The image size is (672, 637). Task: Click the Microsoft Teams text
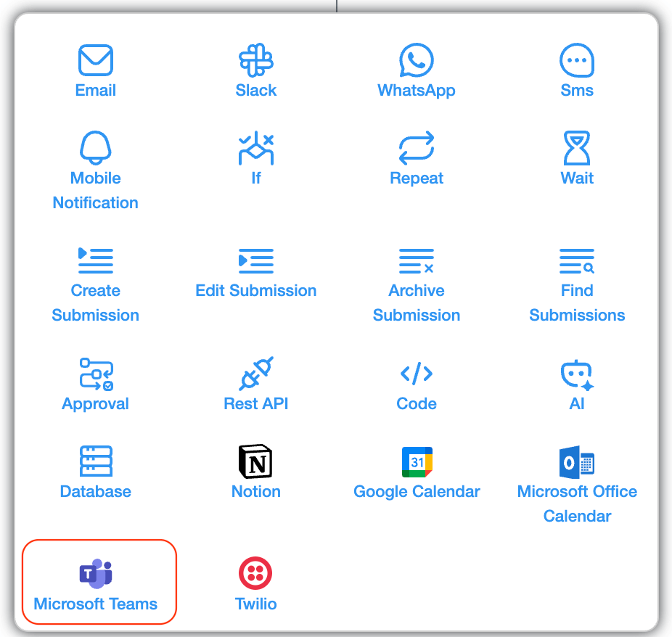pos(96,604)
